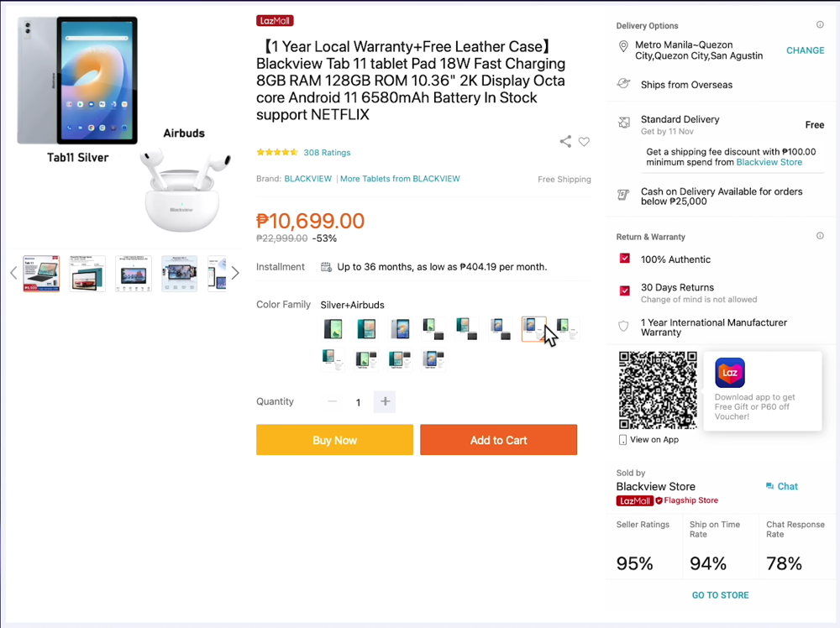Select the first color variant swatch
The image size is (840, 628).
pyautogui.click(x=333, y=329)
